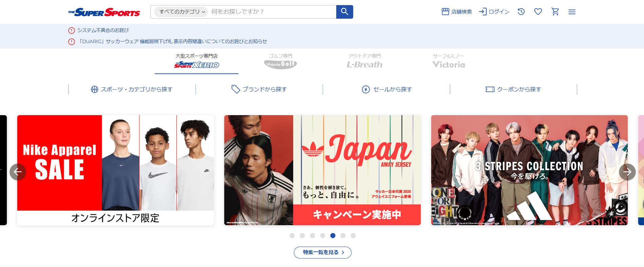Open favorites with the heart icon
The image size is (644, 267).
(538, 12)
